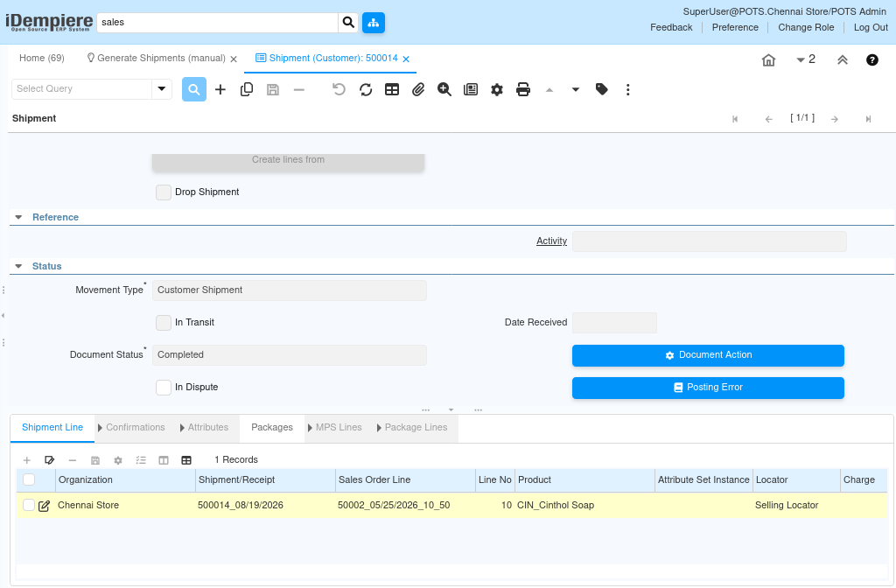Open the Movement Type field
The height and width of the screenshot is (588, 896).
click(289, 290)
